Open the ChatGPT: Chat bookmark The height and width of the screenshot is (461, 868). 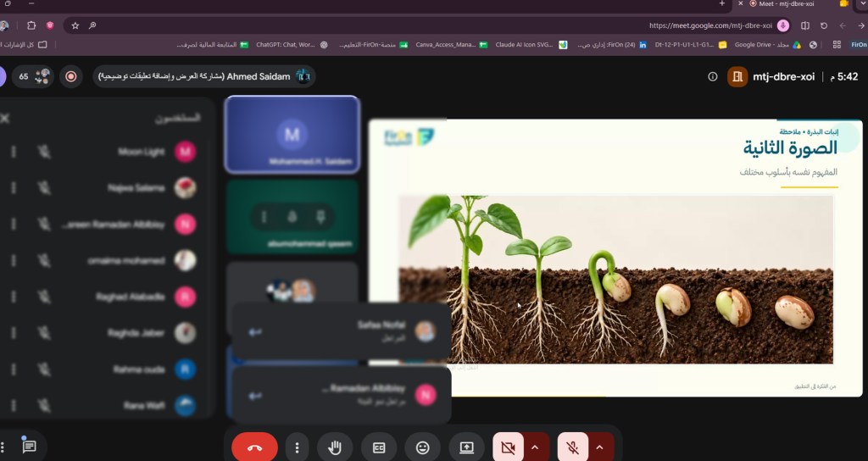coord(292,45)
